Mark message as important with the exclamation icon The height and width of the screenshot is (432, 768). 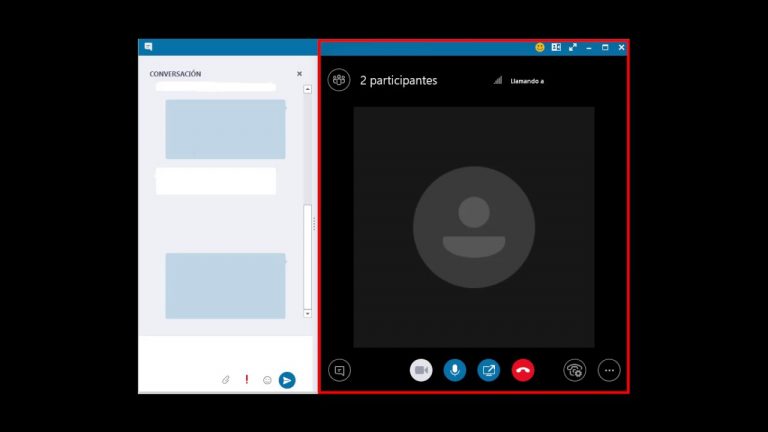pyautogui.click(x=247, y=379)
